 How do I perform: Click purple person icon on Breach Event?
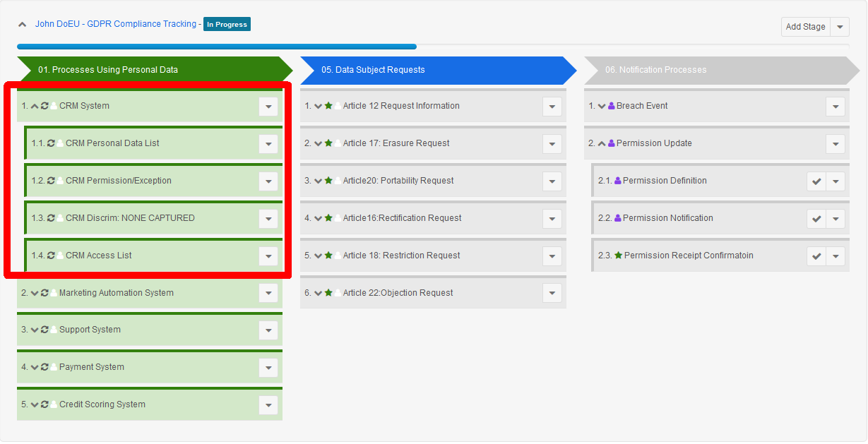[612, 106]
